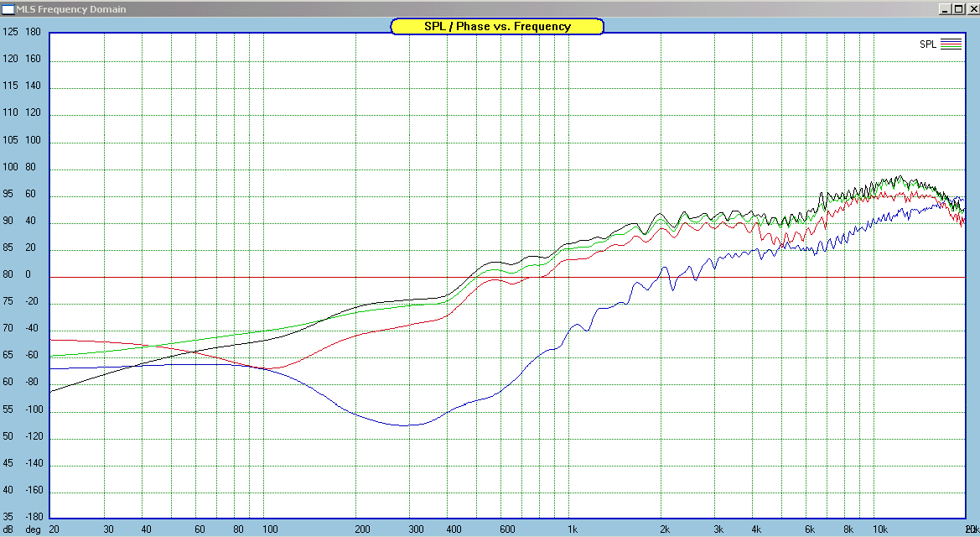Click the '45' dB axis value

click(x=8, y=464)
